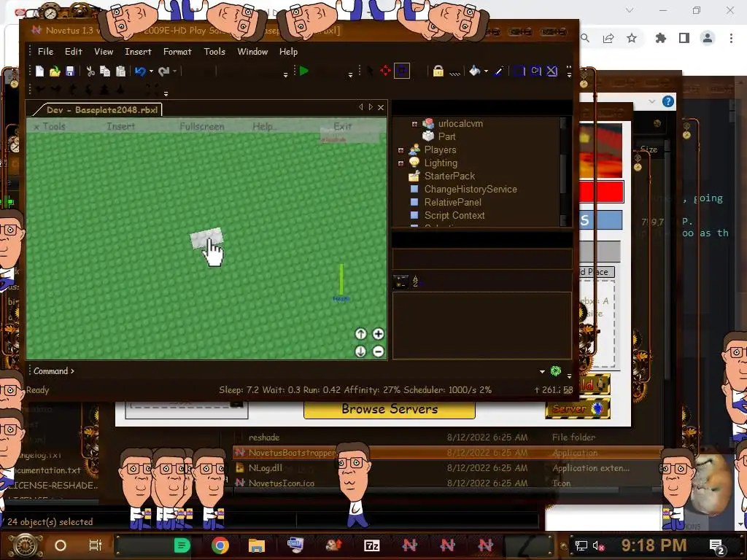The width and height of the screenshot is (747, 560).
Task: Open 7-Zip from the taskbar
Action: 371,545
